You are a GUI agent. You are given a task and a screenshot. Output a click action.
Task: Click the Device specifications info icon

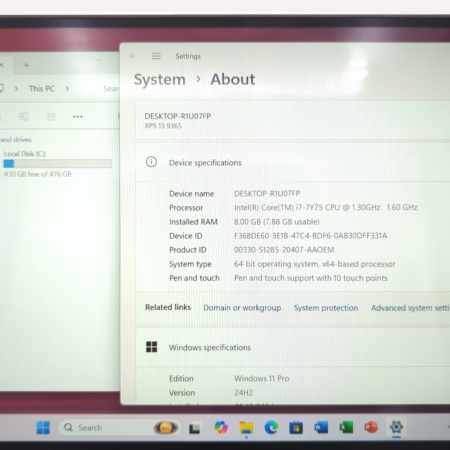point(151,162)
